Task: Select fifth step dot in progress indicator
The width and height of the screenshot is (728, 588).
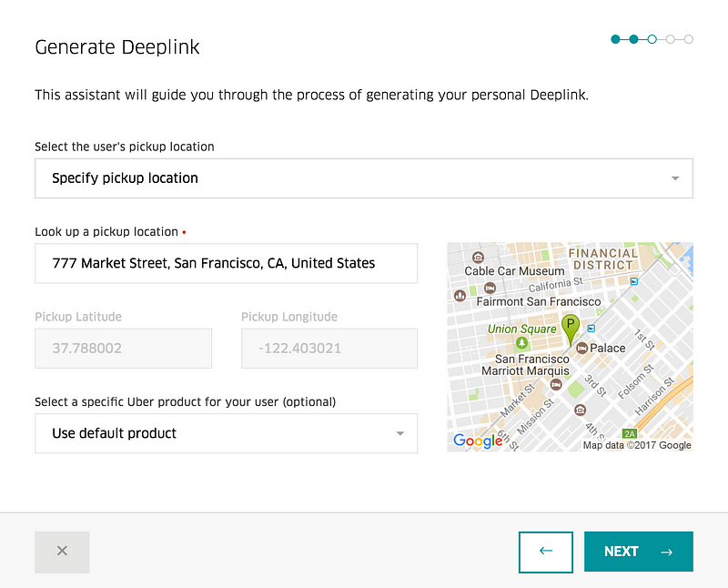Action: point(689,39)
